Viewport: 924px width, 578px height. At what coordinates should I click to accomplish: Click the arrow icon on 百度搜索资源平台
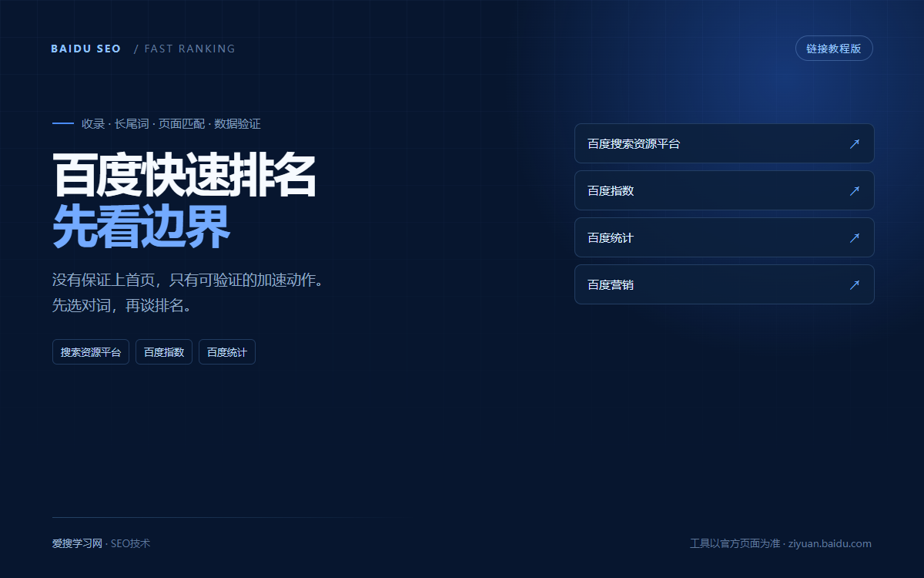tap(854, 144)
